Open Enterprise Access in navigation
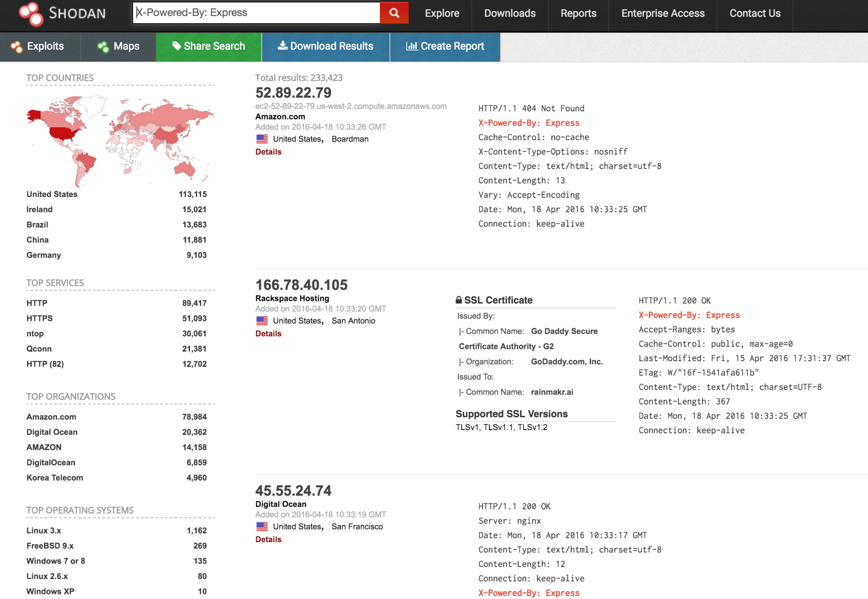The width and height of the screenshot is (868, 599). tap(662, 13)
